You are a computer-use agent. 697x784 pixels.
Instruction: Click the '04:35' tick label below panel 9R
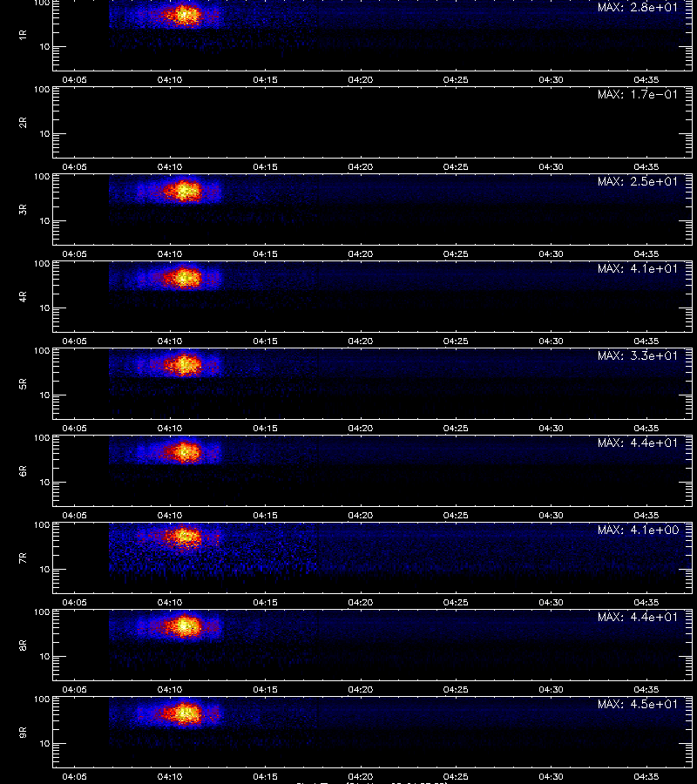646,776
